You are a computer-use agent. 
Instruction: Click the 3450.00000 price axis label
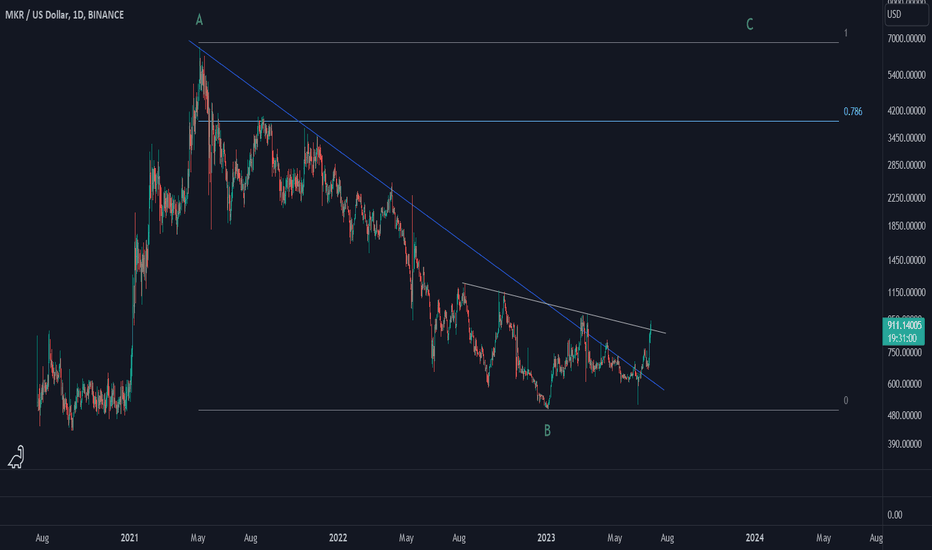click(x=906, y=138)
